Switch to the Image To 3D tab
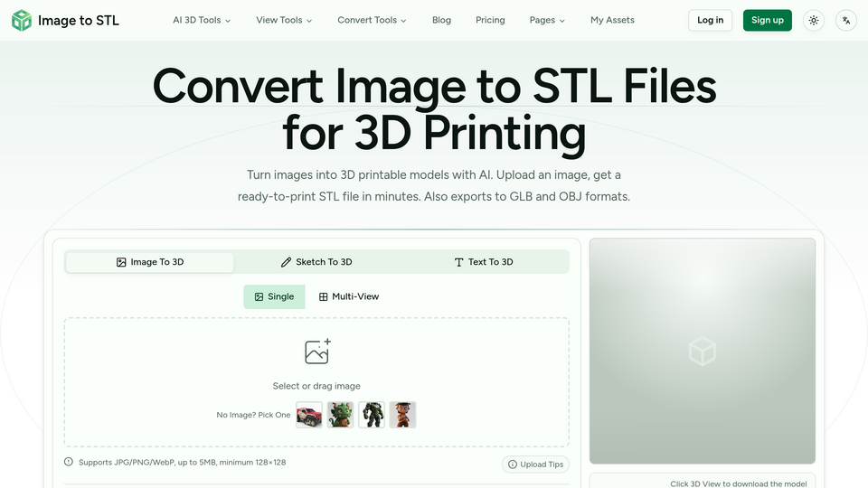 pos(150,262)
